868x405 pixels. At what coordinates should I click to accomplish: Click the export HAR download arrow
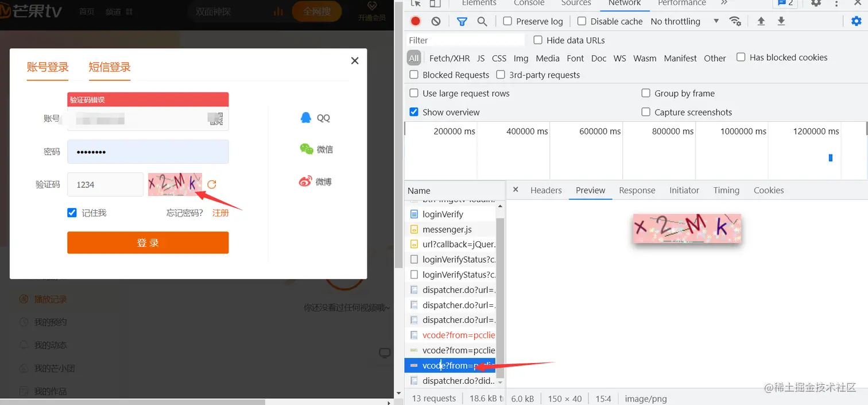(x=781, y=21)
